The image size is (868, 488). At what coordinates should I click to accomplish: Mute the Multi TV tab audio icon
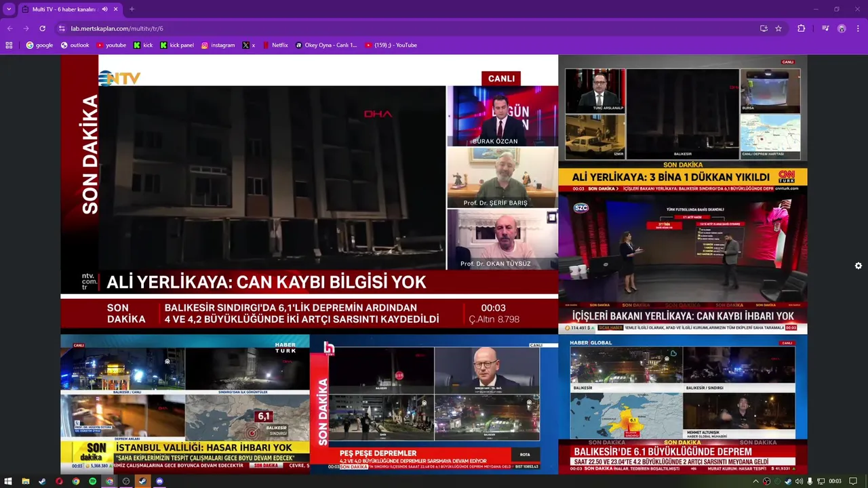104,9
